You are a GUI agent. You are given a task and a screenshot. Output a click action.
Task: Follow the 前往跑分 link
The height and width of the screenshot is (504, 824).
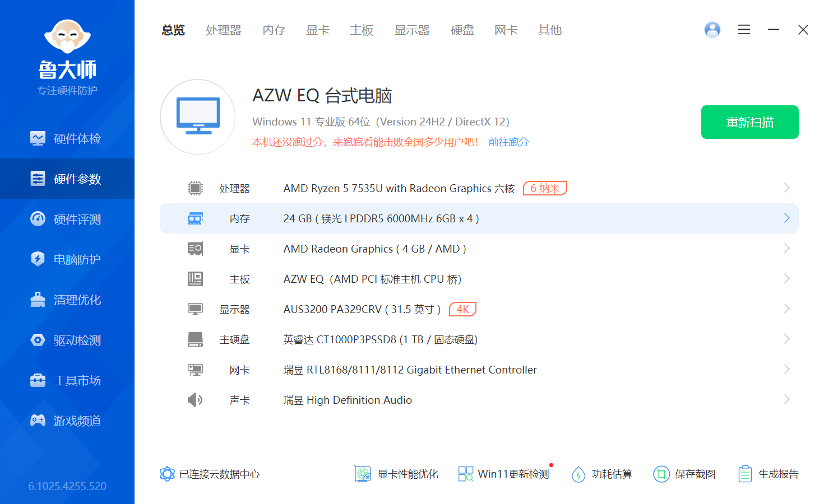pos(508,142)
